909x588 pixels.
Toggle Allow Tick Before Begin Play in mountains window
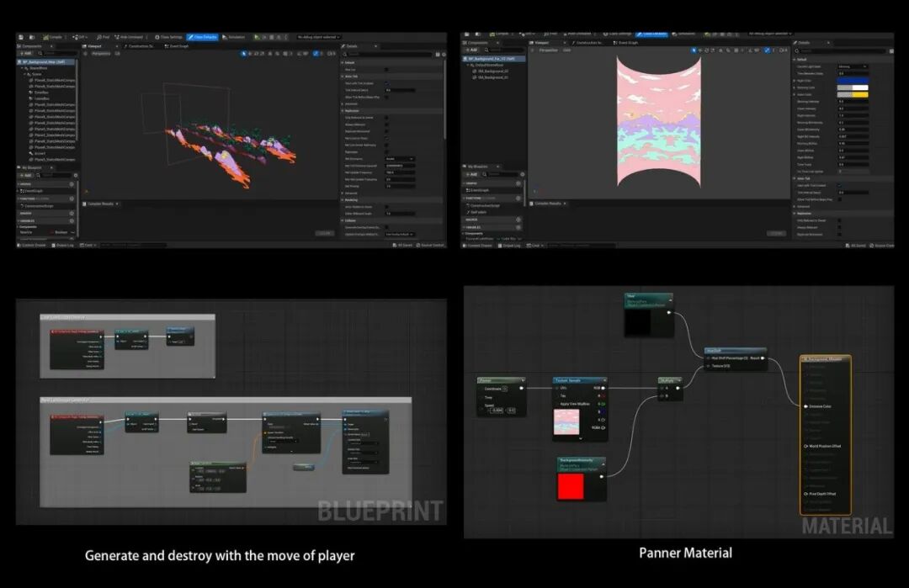(386, 97)
